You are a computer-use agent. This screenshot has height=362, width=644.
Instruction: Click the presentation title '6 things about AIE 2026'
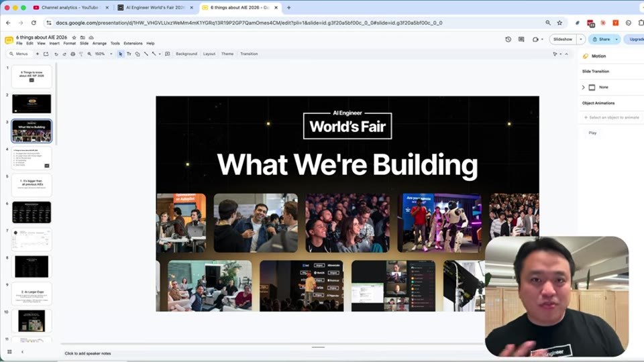tap(42, 38)
